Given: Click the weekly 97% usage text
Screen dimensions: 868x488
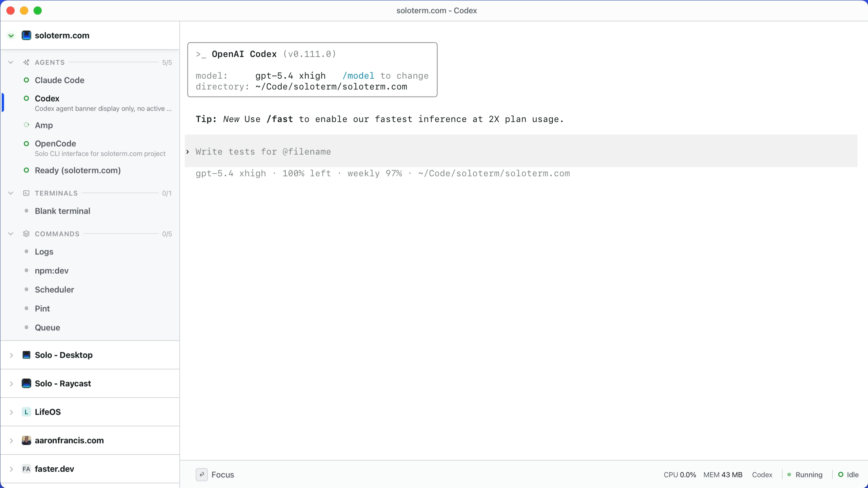Looking at the screenshot, I should pyautogui.click(x=375, y=173).
